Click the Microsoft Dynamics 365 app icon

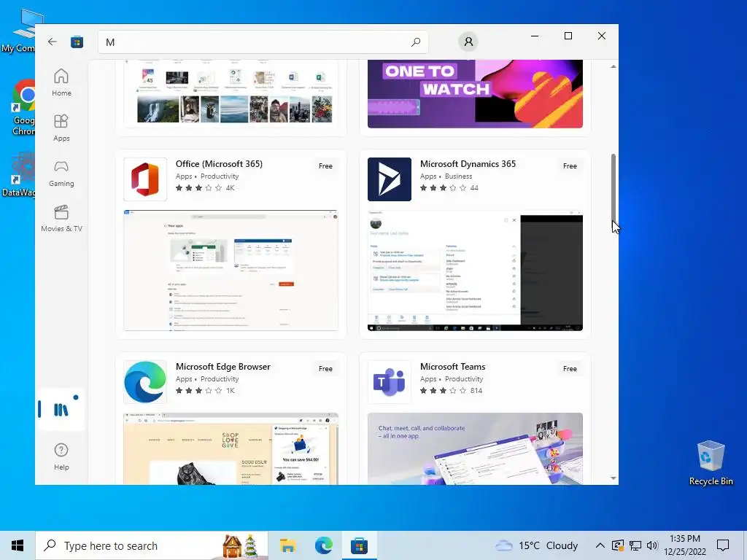click(x=390, y=179)
